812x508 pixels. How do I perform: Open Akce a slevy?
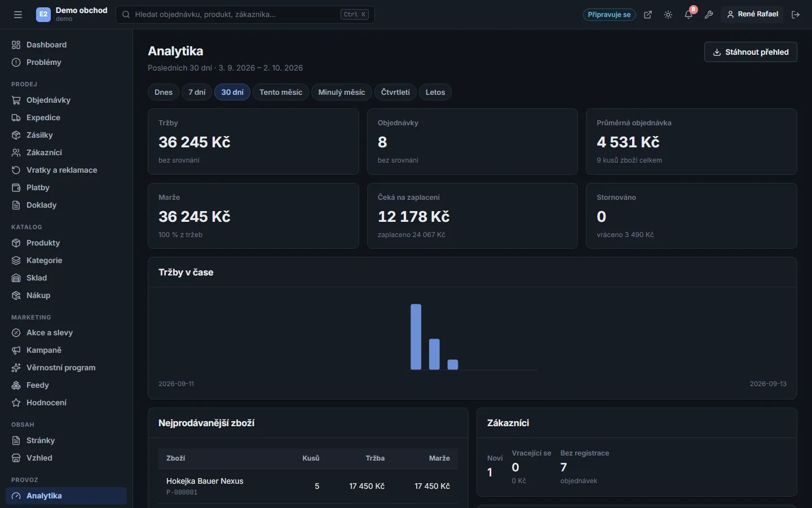pos(66,332)
